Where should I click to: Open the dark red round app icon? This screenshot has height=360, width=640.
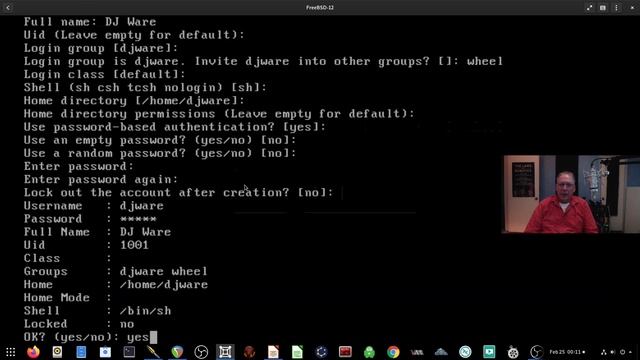(249, 352)
